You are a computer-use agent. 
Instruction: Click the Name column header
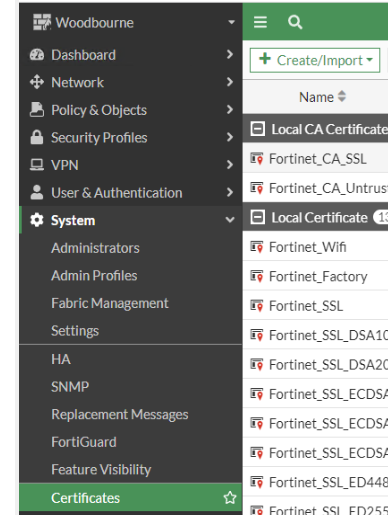[316, 97]
